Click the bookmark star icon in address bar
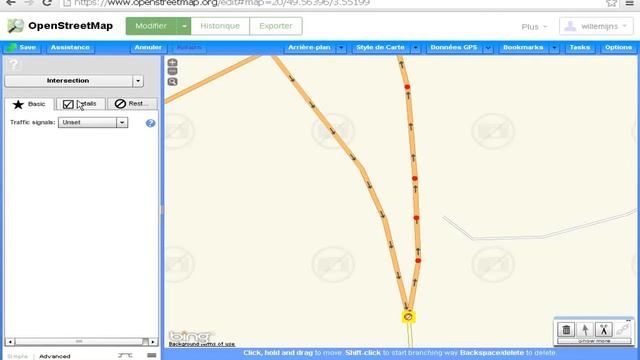The width and height of the screenshot is (640, 360). click(611, 3)
